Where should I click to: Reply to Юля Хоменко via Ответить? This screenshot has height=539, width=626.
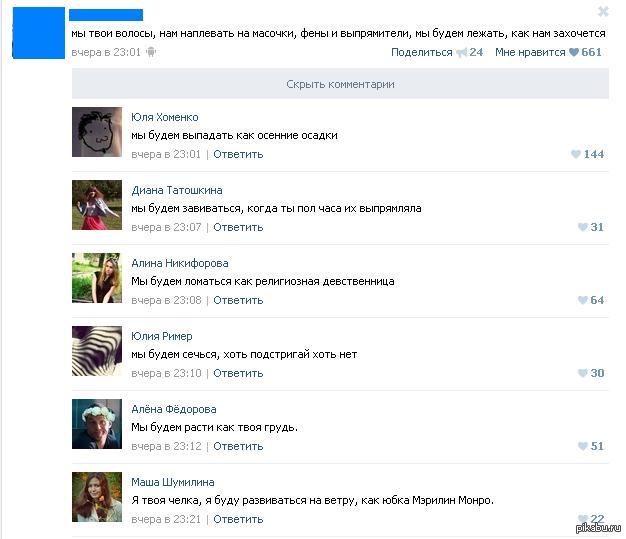[238, 154]
